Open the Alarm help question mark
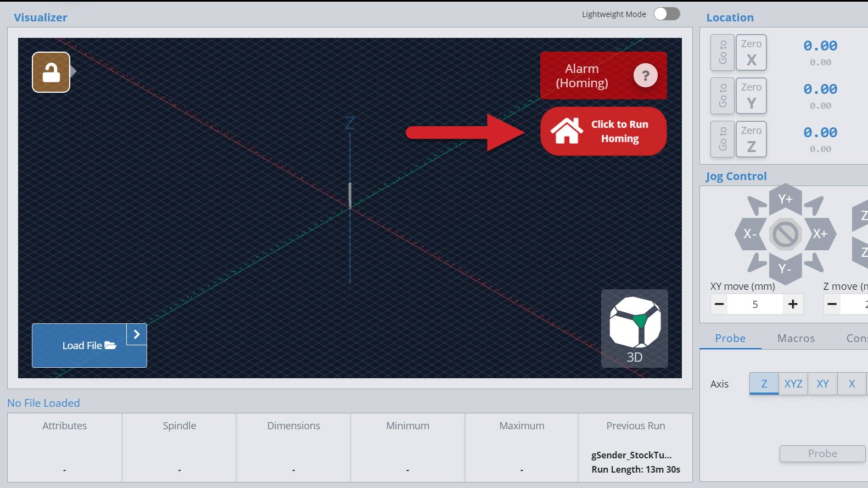This screenshot has height=488, width=868. (x=645, y=76)
